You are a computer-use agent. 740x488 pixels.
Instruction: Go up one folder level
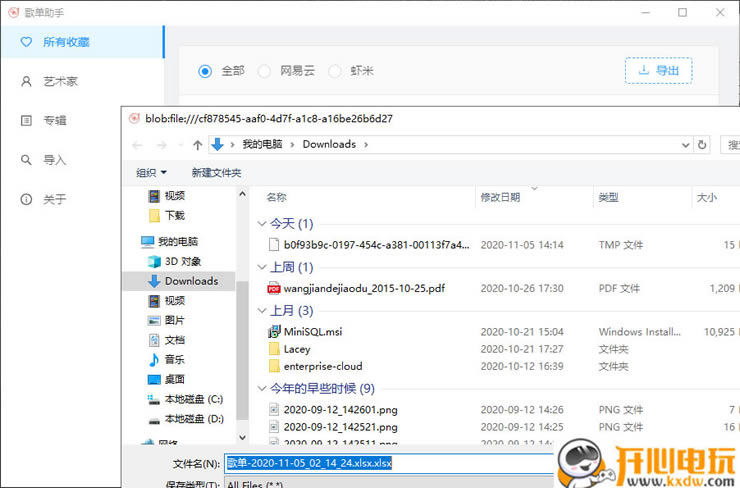[198, 145]
